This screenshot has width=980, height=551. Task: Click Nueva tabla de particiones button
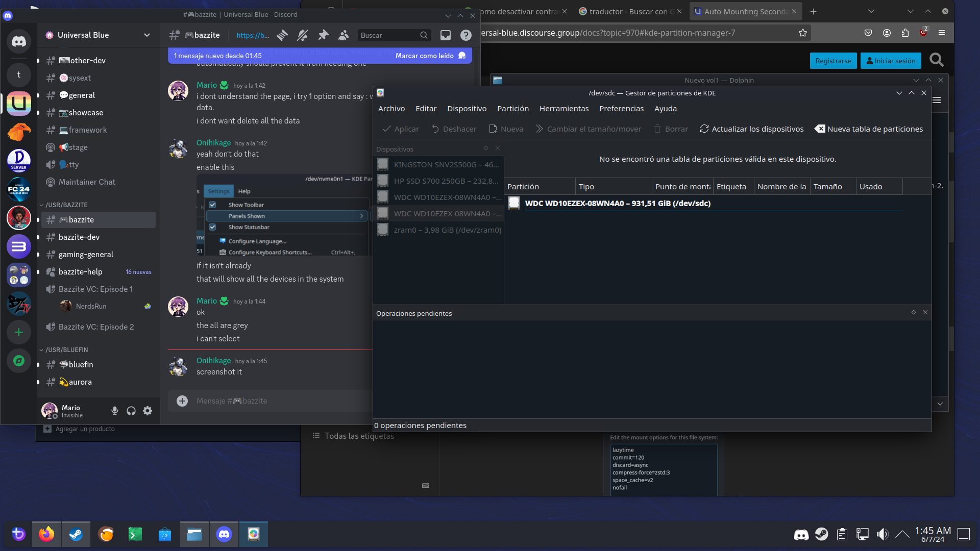[869, 129]
